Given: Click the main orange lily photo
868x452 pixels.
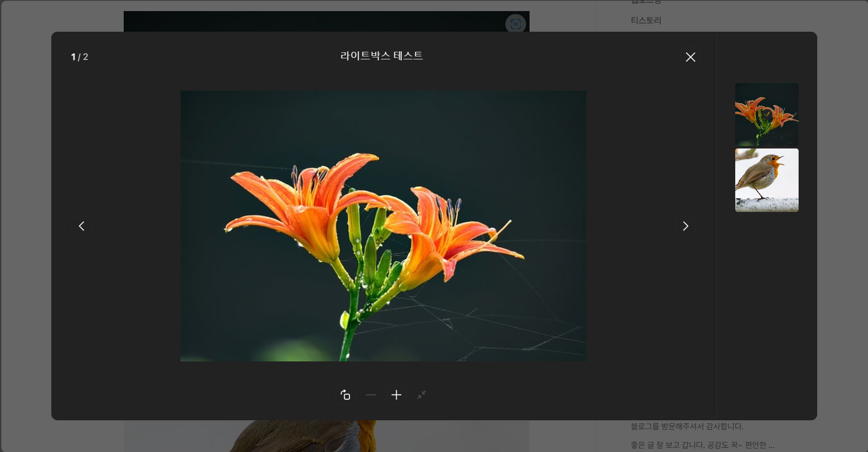Looking at the screenshot, I should point(383,226).
